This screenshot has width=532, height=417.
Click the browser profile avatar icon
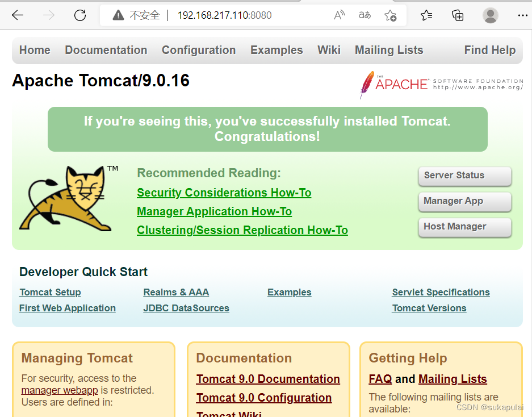pos(490,15)
